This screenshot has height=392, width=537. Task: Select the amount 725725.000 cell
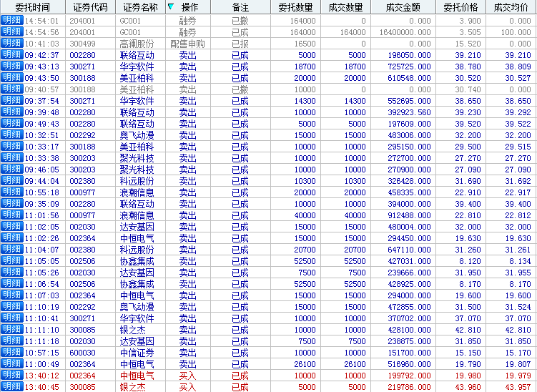[x=409, y=67]
